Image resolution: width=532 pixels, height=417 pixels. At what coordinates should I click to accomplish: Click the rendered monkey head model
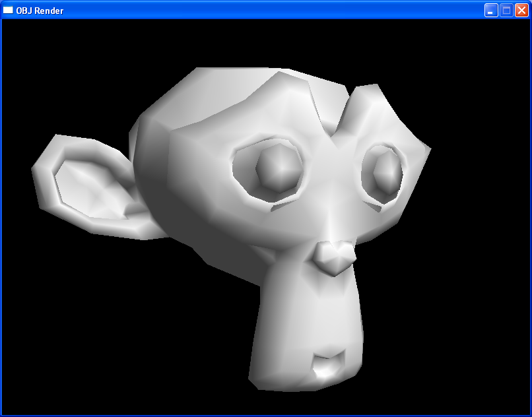tap(231, 229)
